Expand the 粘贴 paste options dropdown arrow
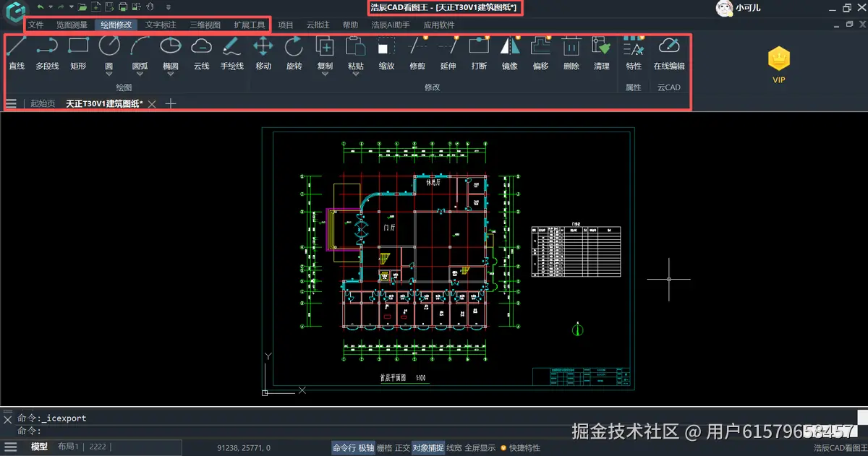This screenshot has width=868, height=456. (356, 74)
